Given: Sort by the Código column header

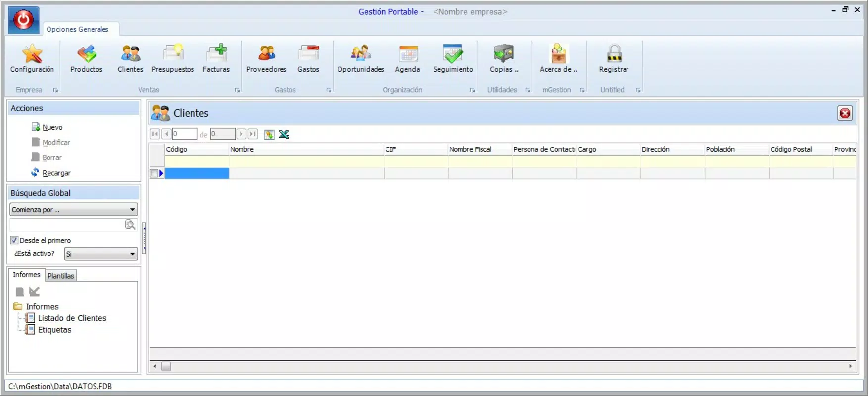Looking at the screenshot, I should point(197,149).
